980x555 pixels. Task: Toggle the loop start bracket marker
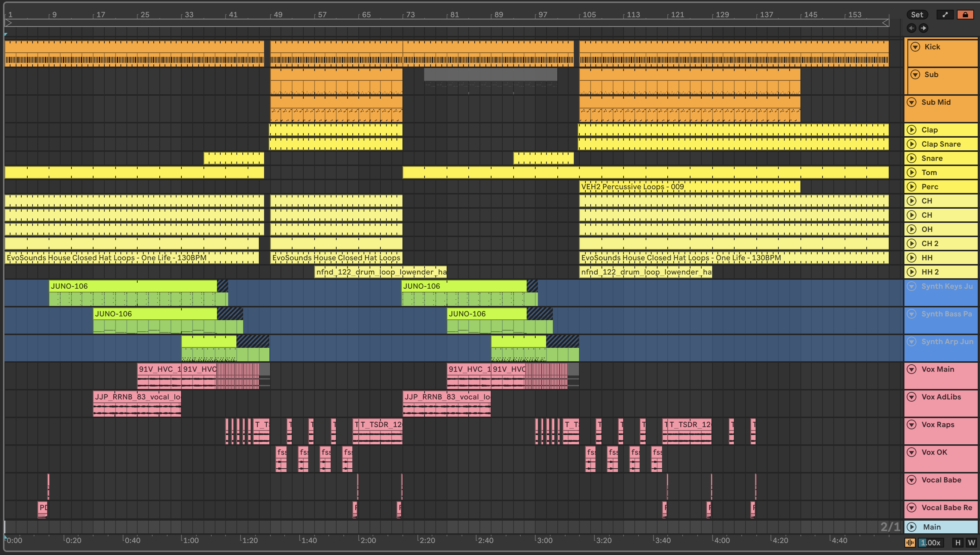point(8,23)
